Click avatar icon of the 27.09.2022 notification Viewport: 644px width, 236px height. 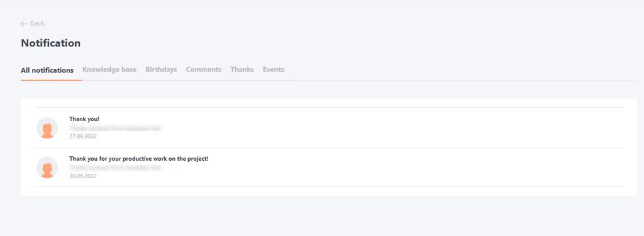tap(47, 128)
